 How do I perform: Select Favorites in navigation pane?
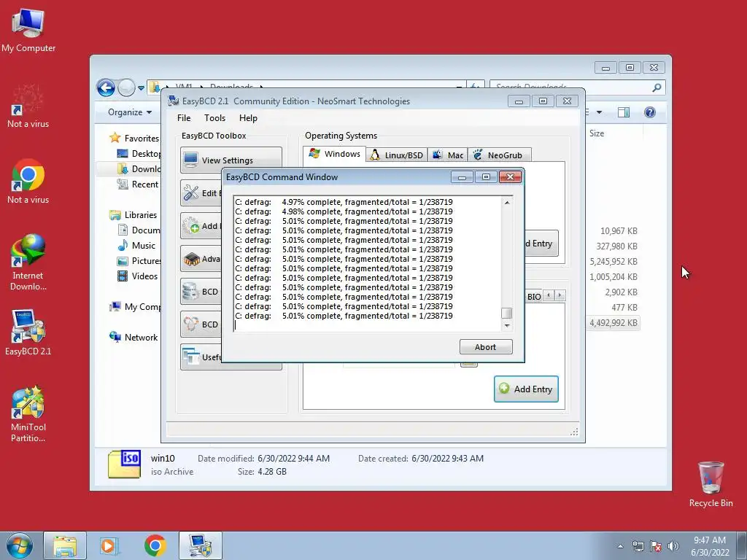[x=134, y=138]
